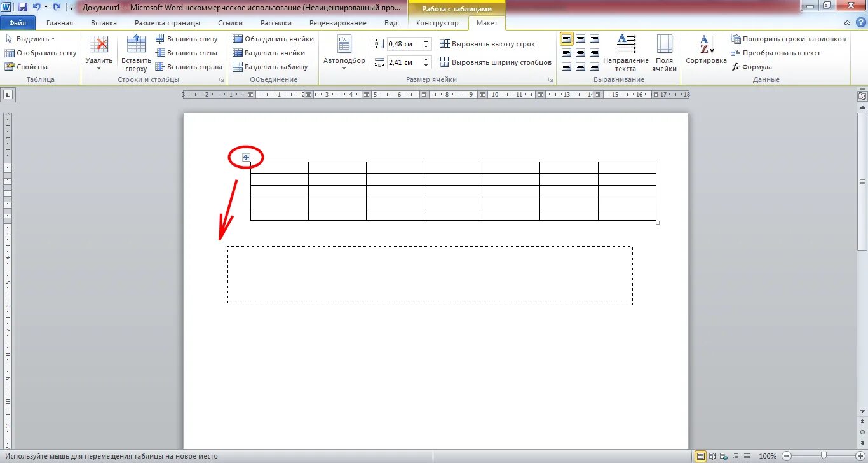Click the zoom slider thumb
868x463 pixels.
[824, 456]
